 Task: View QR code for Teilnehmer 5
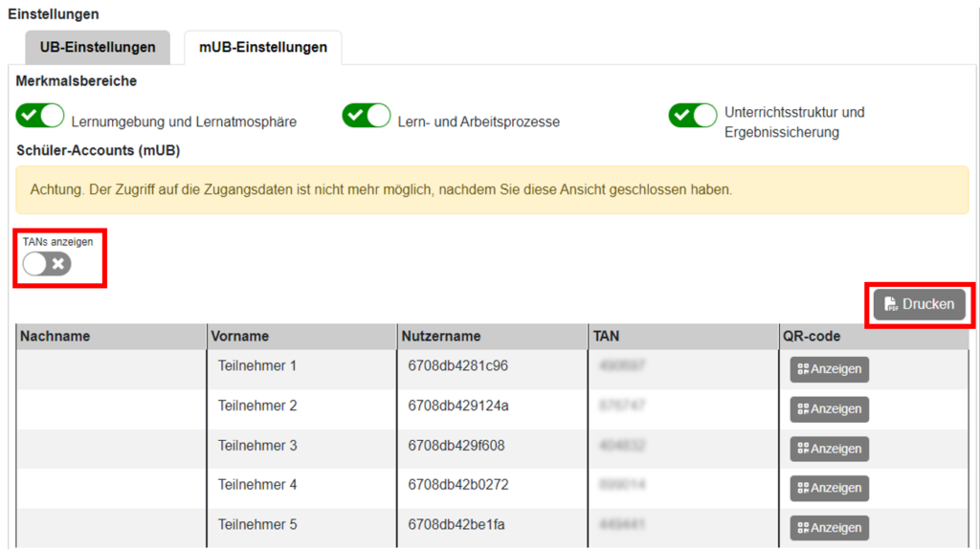click(x=829, y=528)
